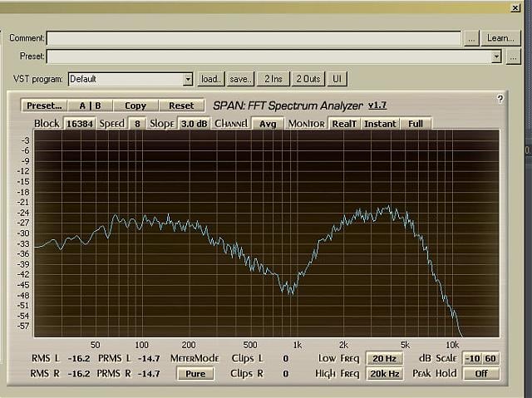The height and width of the screenshot is (398, 532).
Task: Change the Block size value 16384
Action: pyautogui.click(x=80, y=124)
